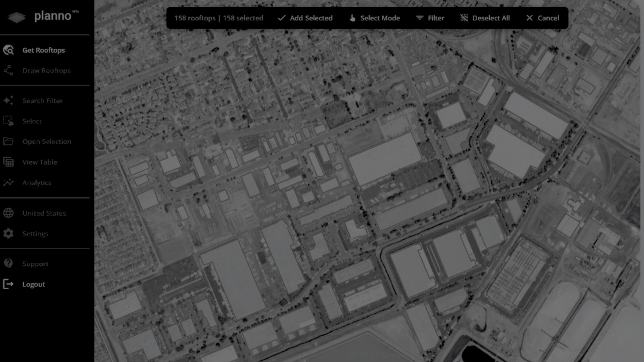Click the Select marquee icon in sidebar
Viewport: 644px width, 362px height.
pyautogui.click(x=8, y=121)
